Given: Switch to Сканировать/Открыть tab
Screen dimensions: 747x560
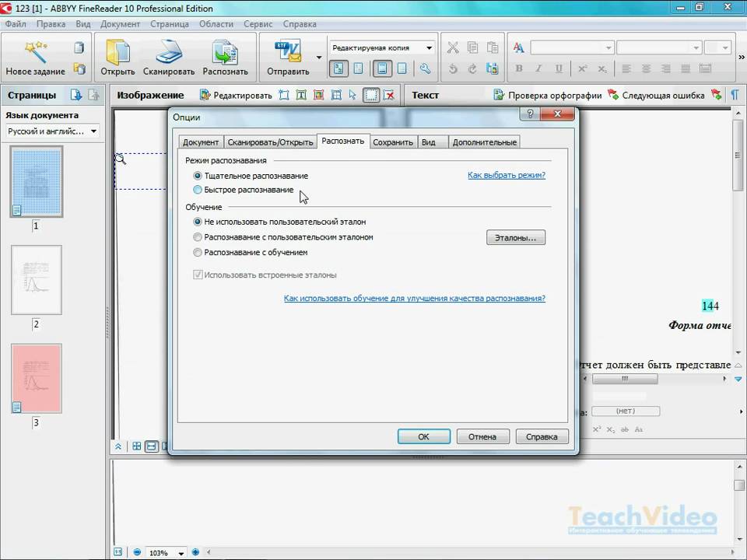Looking at the screenshot, I should [270, 142].
